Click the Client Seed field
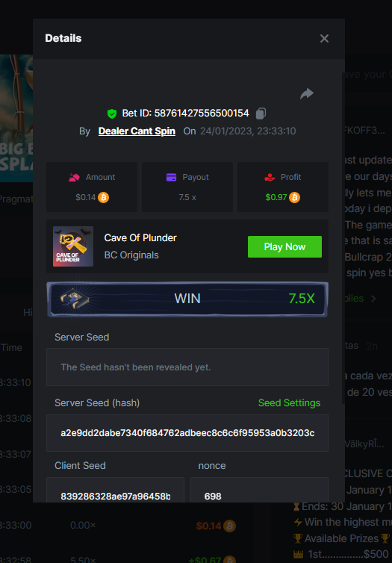Viewport: 392px width, 563px height. click(115, 490)
